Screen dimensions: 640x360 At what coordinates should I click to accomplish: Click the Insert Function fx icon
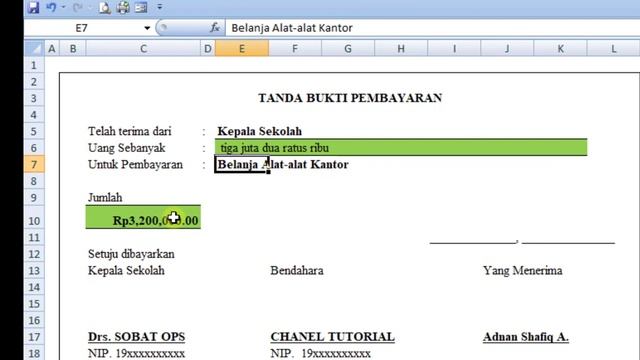coord(215,28)
